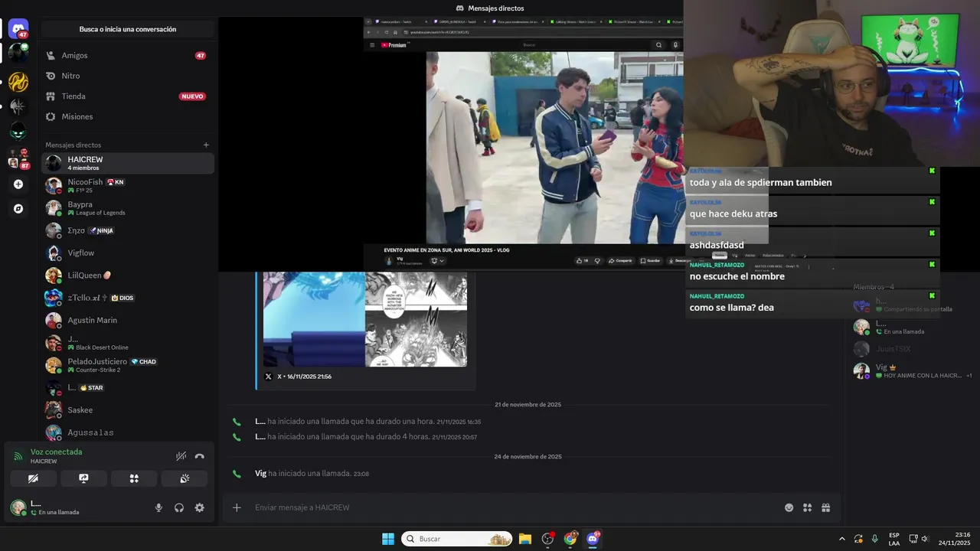Open the soundboard button
980x551 pixels.
tap(185, 478)
